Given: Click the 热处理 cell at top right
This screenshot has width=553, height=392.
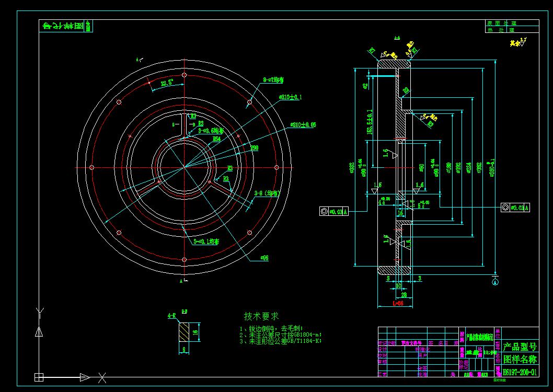Looking at the screenshot, I should click(512, 30).
